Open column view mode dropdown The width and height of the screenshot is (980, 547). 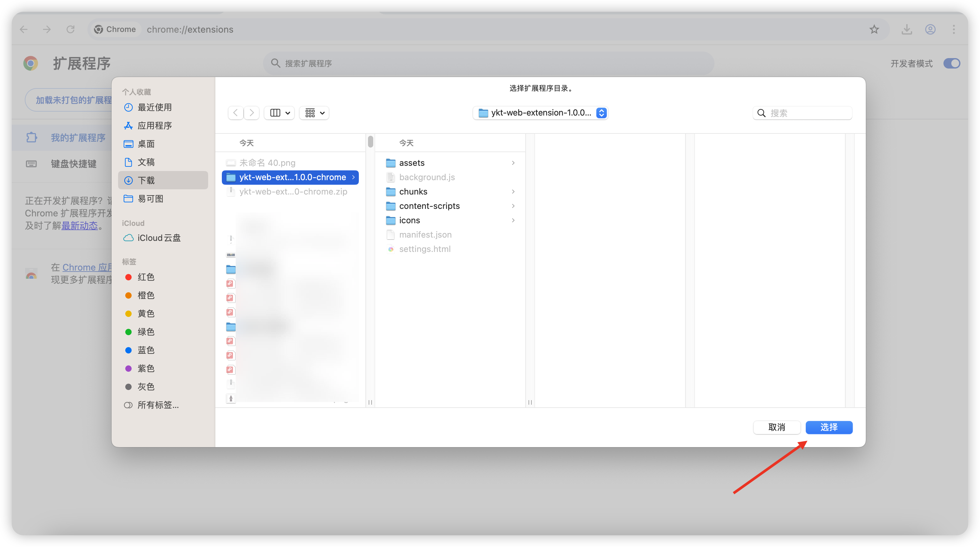point(280,113)
